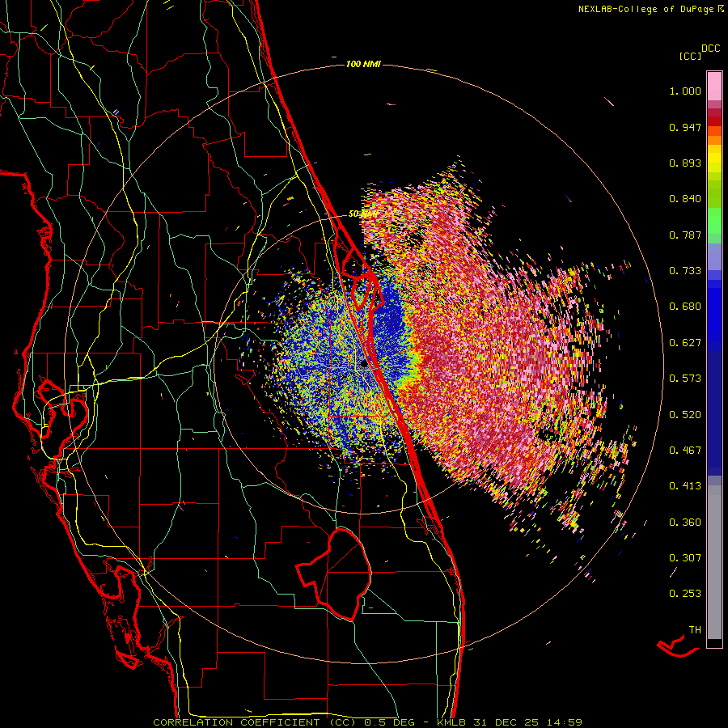Click the radar site marker at scan center

point(365,365)
